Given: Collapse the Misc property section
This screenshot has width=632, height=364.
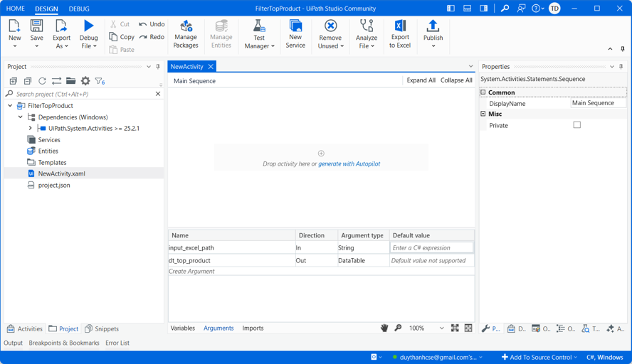Looking at the screenshot, I should pyautogui.click(x=483, y=114).
